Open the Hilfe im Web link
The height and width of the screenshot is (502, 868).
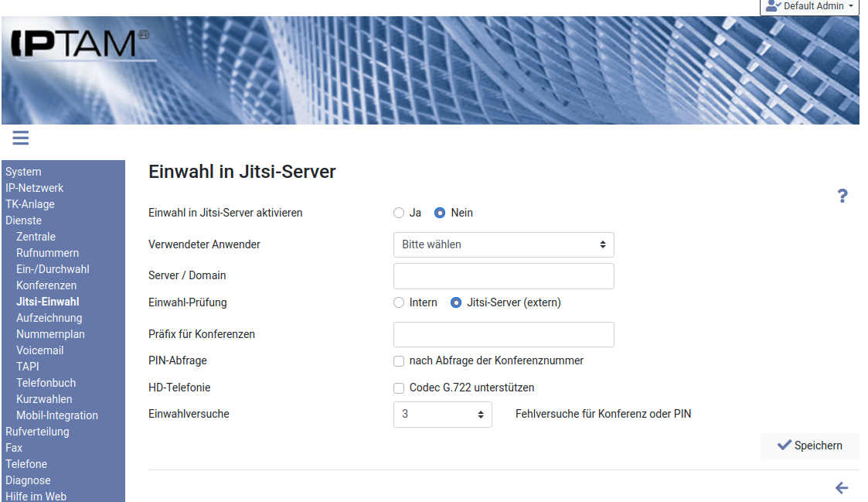36,496
